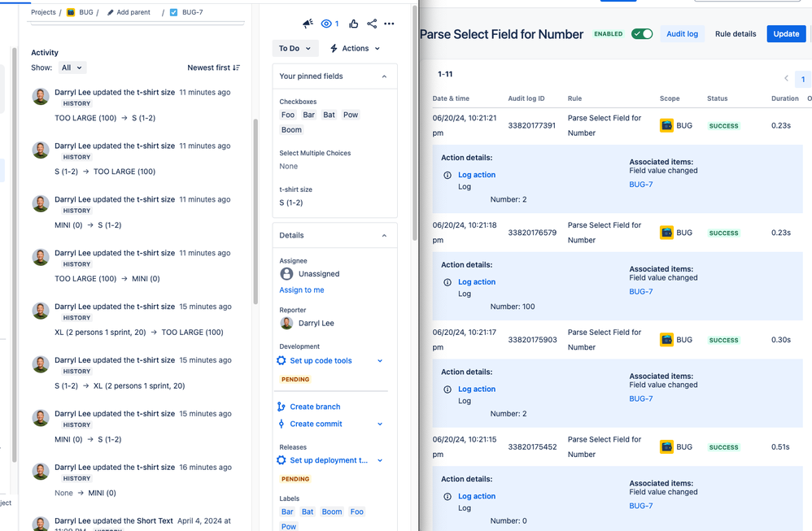Click the Update button
Screen dimensions: 812x531
click(x=784, y=34)
